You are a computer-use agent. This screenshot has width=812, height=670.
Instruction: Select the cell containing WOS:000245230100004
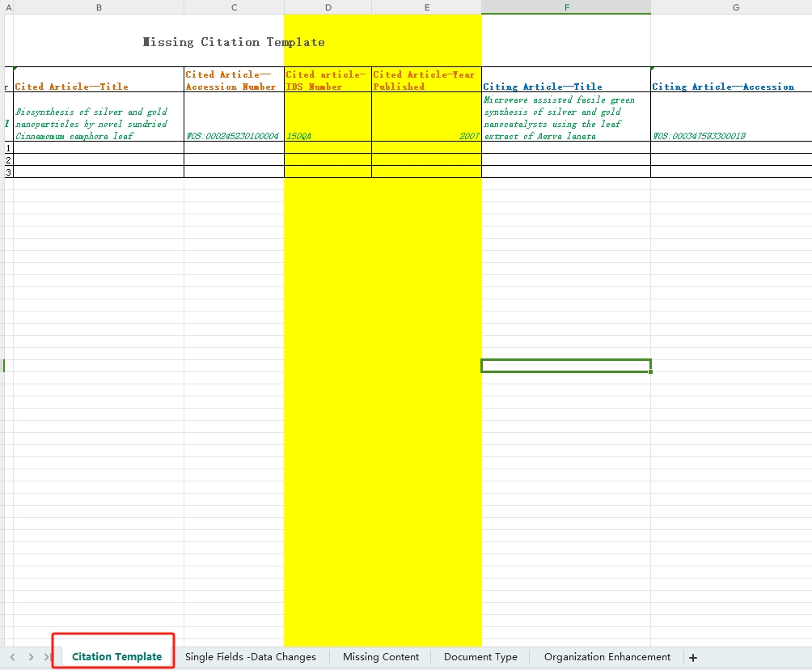[234, 118]
